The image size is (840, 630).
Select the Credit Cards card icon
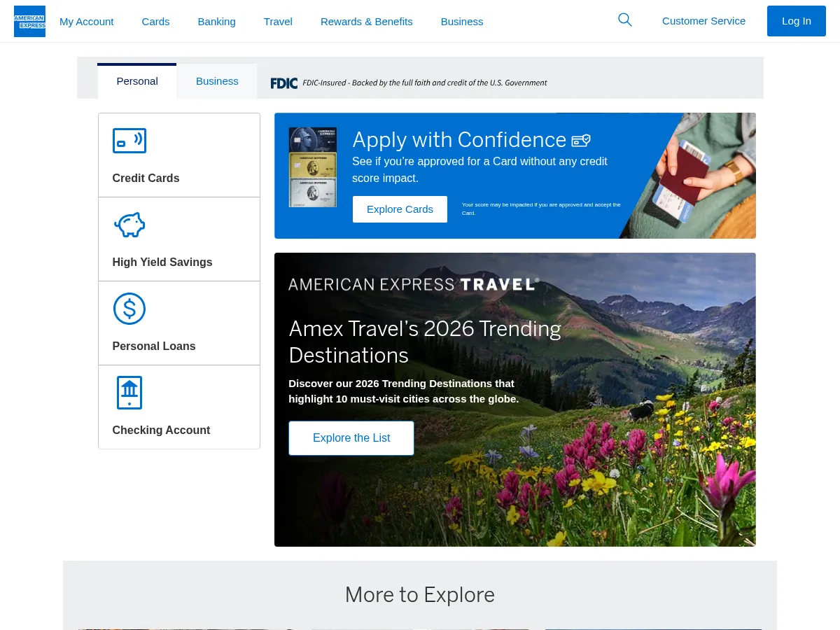(x=129, y=141)
